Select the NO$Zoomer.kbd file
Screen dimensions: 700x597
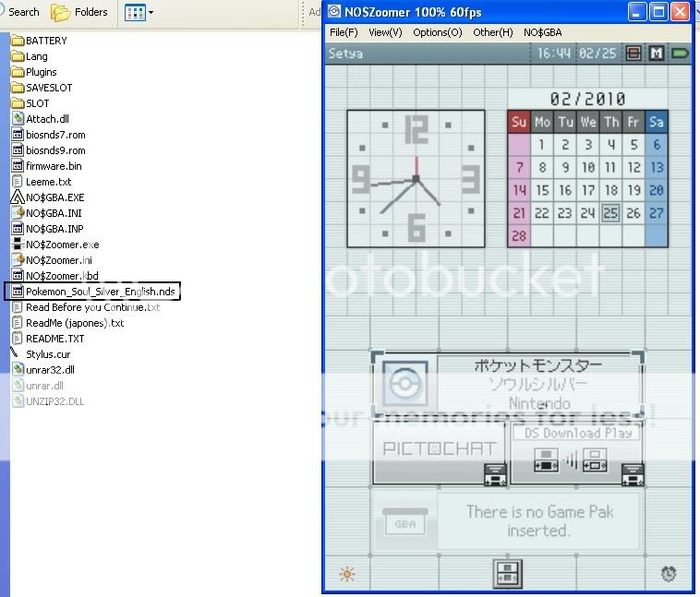[x=54, y=275]
